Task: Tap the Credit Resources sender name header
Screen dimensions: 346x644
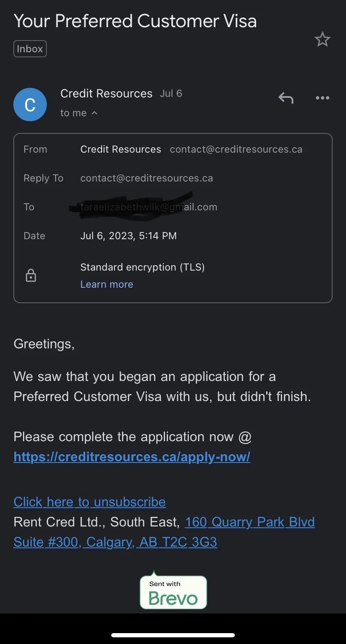Action: (x=107, y=93)
